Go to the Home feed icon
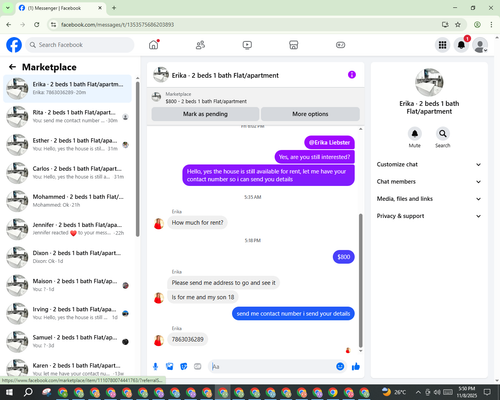Image resolution: width=500 pixels, height=400 pixels. point(154,45)
